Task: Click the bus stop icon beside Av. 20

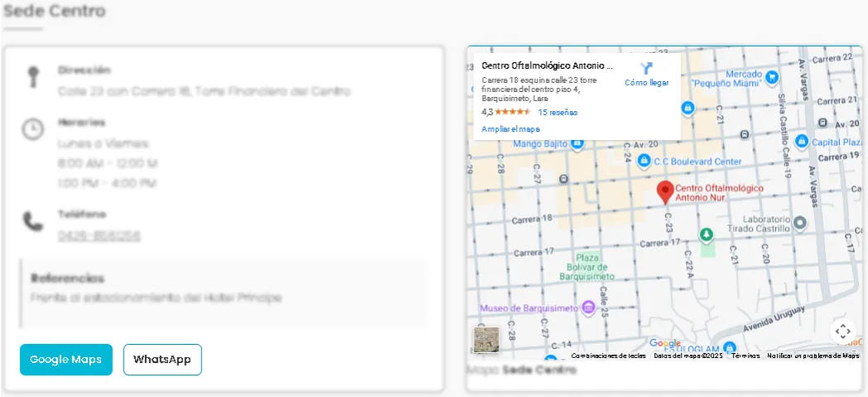Action: pos(822,123)
